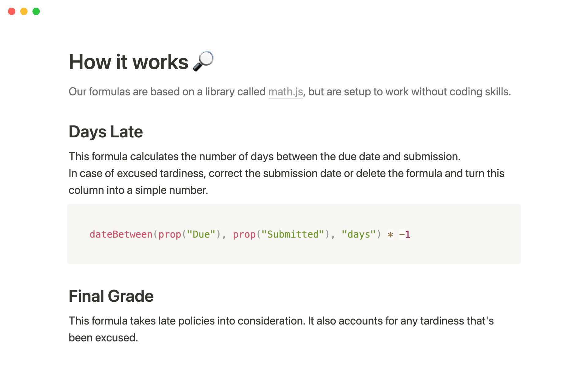The width and height of the screenshot is (588, 368).
Task: Click the asterisk operator in formula
Action: [390, 235]
